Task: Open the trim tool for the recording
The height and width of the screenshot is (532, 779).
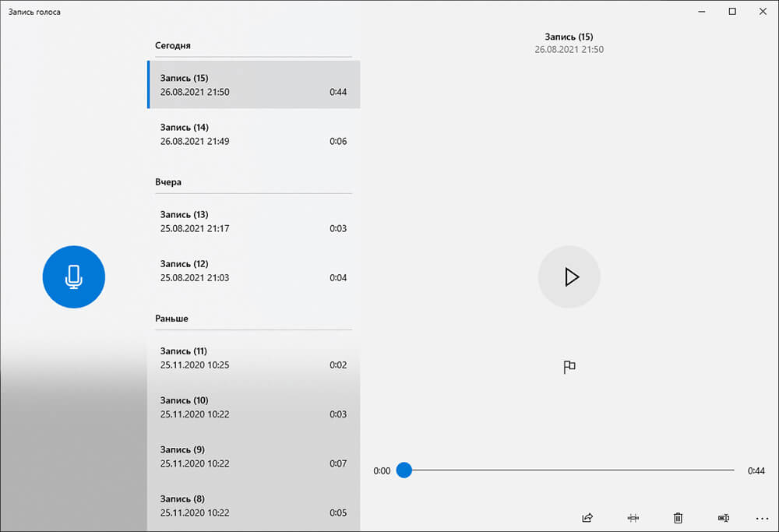Action: (x=633, y=517)
